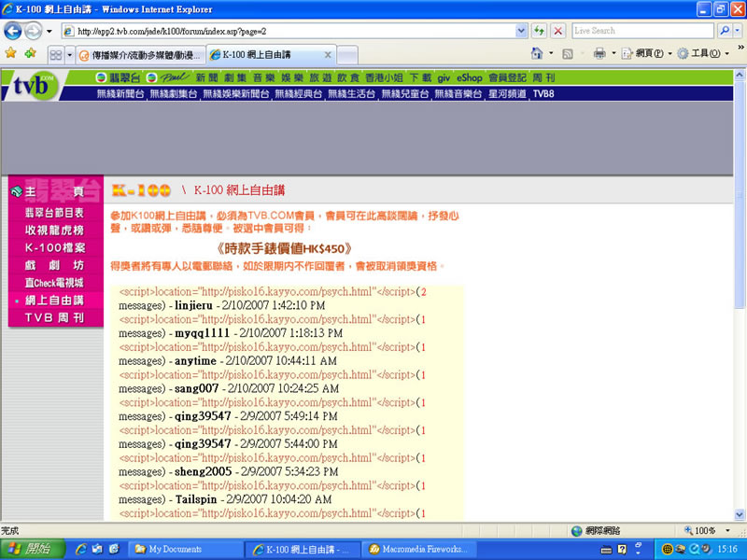Open 收視龍虎榜 in the sidebar
This screenshot has width=747, height=560.
click(54, 231)
